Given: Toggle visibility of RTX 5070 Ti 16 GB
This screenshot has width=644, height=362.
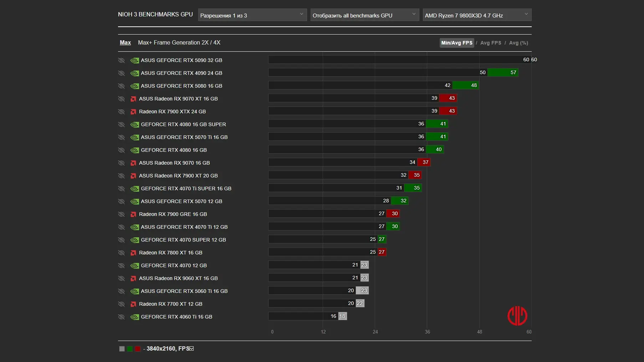Looking at the screenshot, I should click(x=122, y=138).
